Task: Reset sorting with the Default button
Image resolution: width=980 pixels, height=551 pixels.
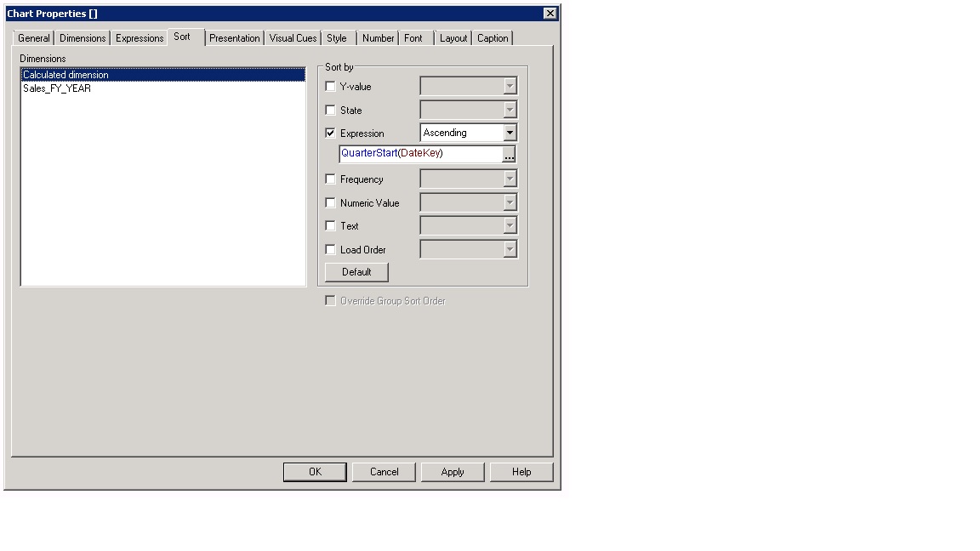Action: click(x=356, y=272)
